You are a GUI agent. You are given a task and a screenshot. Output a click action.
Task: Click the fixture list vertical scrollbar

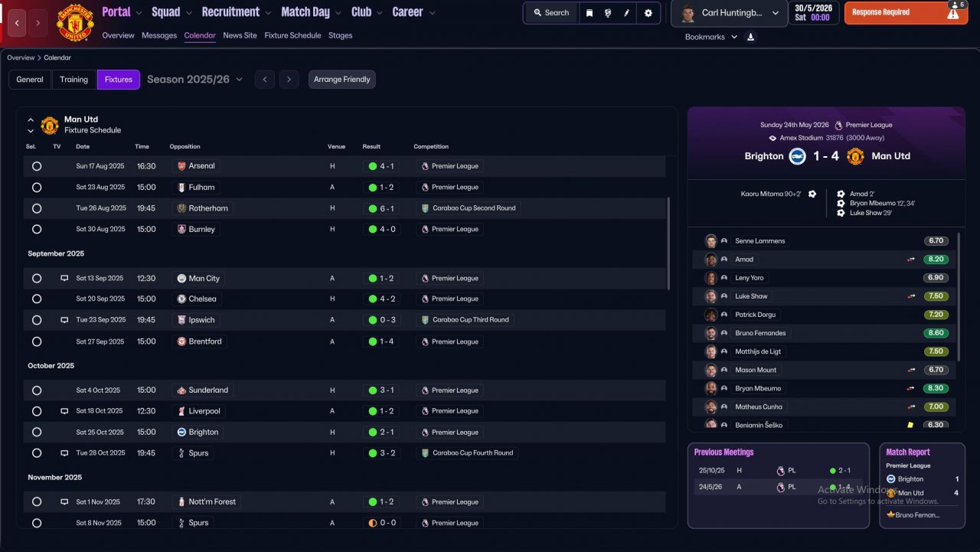click(668, 243)
